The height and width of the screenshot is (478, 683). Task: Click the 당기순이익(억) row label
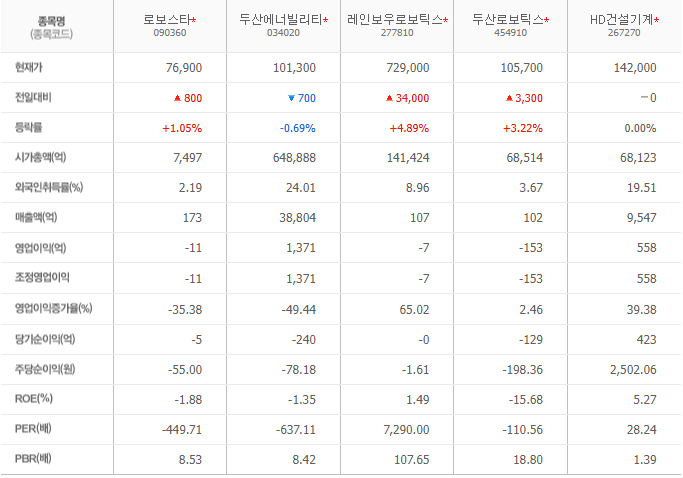[45, 339]
